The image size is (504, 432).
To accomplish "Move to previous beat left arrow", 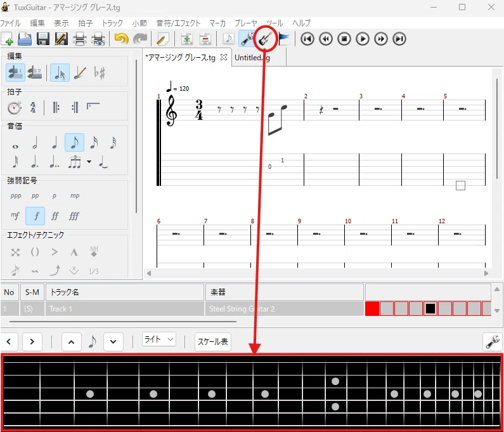I will [9, 342].
